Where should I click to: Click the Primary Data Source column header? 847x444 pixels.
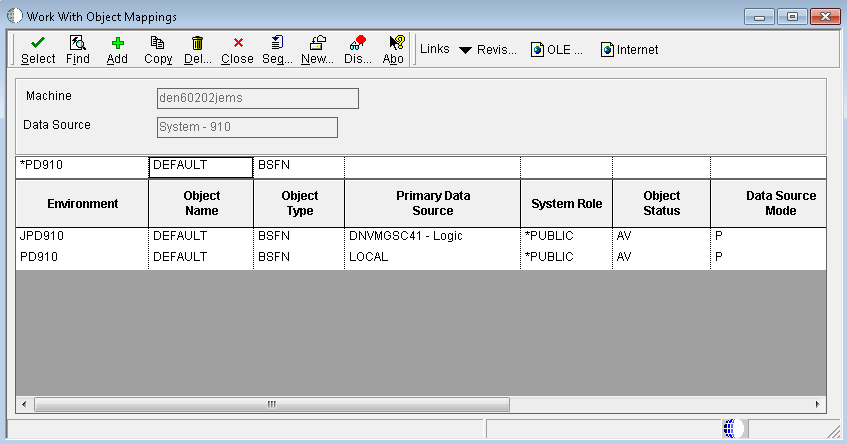tap(433, 204)
